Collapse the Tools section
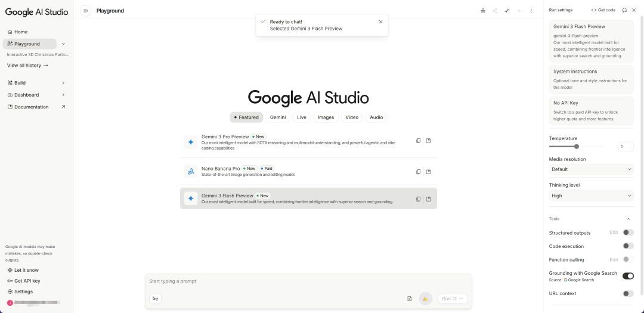This screenshot has width=644, height=313. [628, 219]
